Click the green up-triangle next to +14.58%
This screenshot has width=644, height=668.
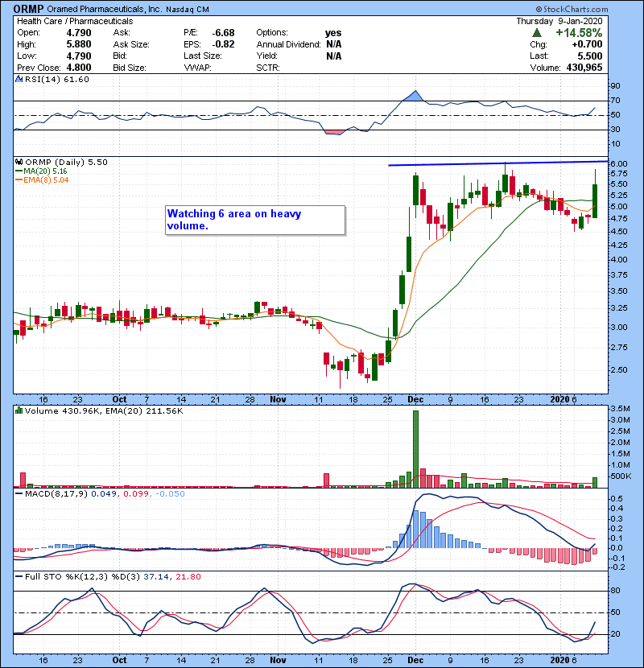537,33
